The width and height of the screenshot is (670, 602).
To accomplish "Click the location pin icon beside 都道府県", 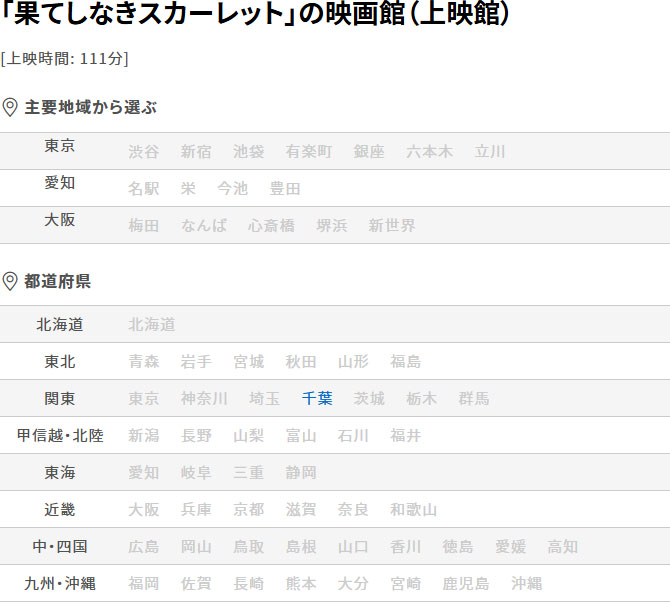I will point(10,281).
